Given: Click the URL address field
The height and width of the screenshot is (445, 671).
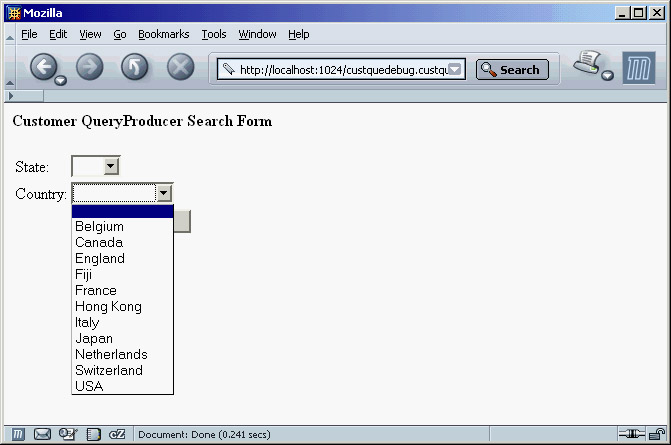Looking at the screenshot, I should pyautogui.click(x=340, y=70).
